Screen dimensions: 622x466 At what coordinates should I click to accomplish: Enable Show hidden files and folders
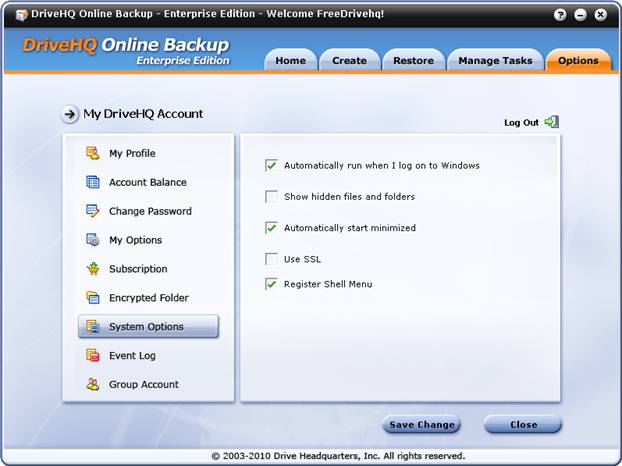271,196
